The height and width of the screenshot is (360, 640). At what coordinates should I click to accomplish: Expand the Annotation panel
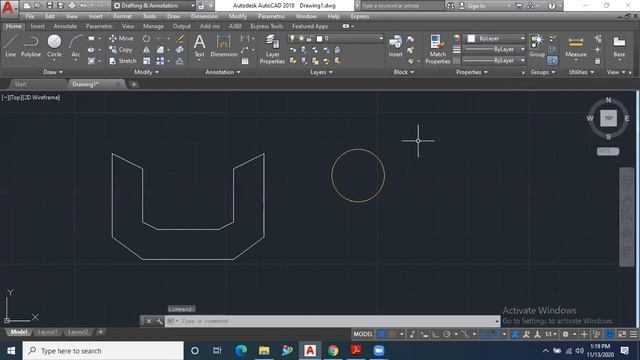(x=223, y=72)
